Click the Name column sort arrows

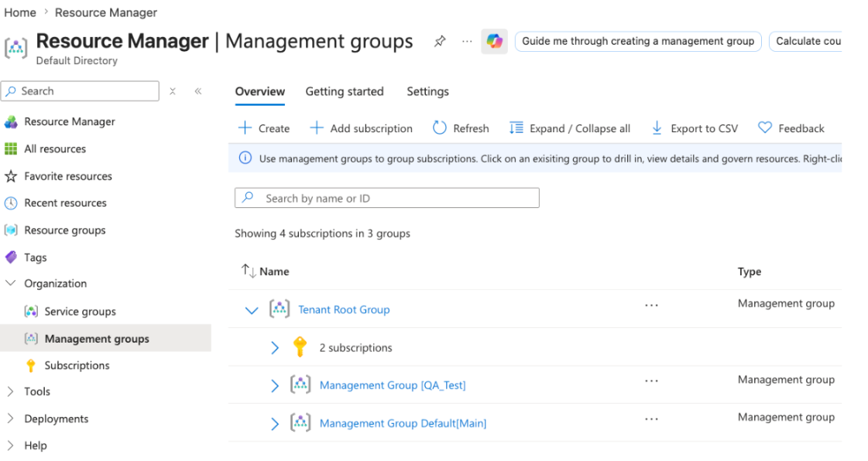(x=249, y=271)
